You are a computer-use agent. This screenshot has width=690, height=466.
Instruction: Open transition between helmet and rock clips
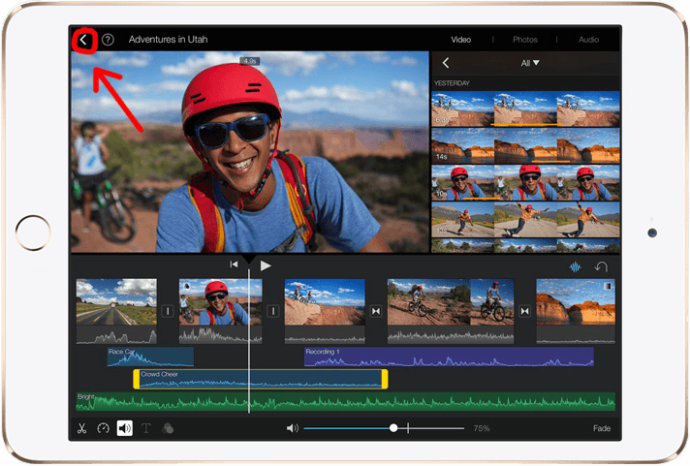273,311
